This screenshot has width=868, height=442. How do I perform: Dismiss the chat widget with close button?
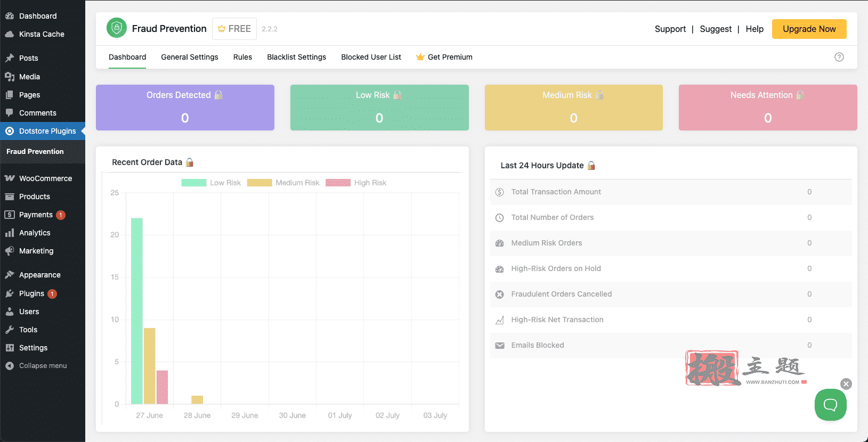[x=846, y=384]
